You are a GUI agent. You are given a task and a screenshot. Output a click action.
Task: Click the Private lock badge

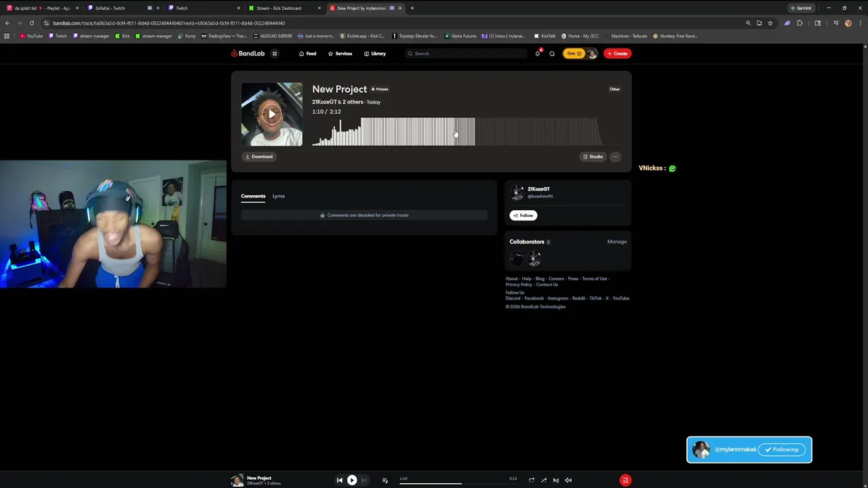[380, 89]
